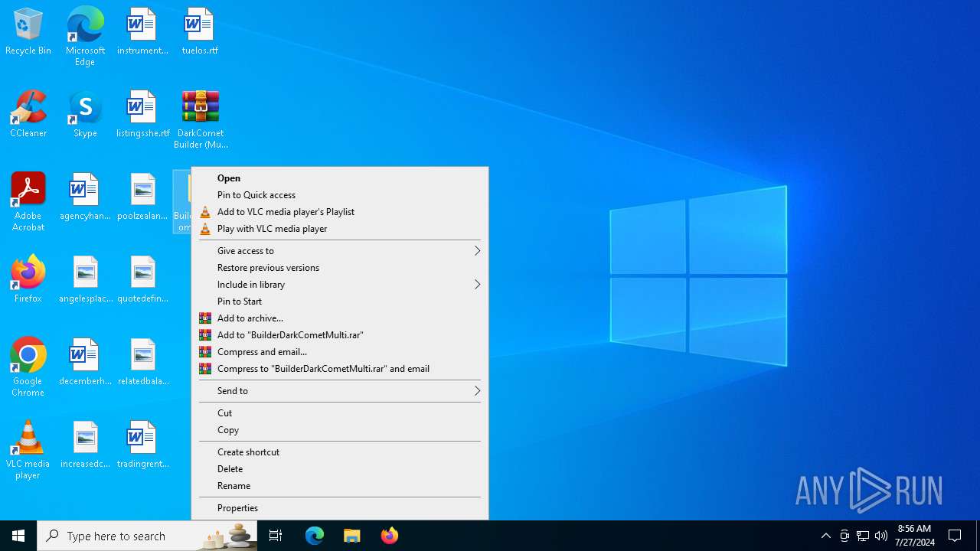
Task: Select the DarkComet Builder archive icon
Action: (x=201, y=119)
